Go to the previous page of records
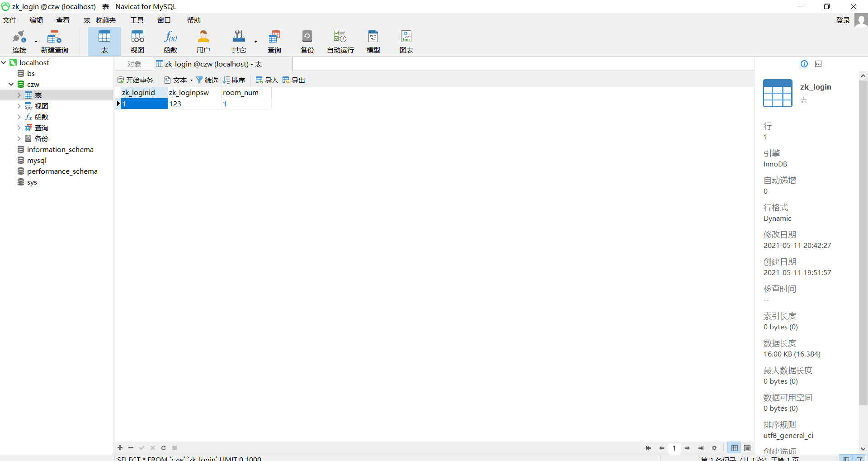Image resolution: width=868 pixels, height=461 pixels. coord(661,448)
